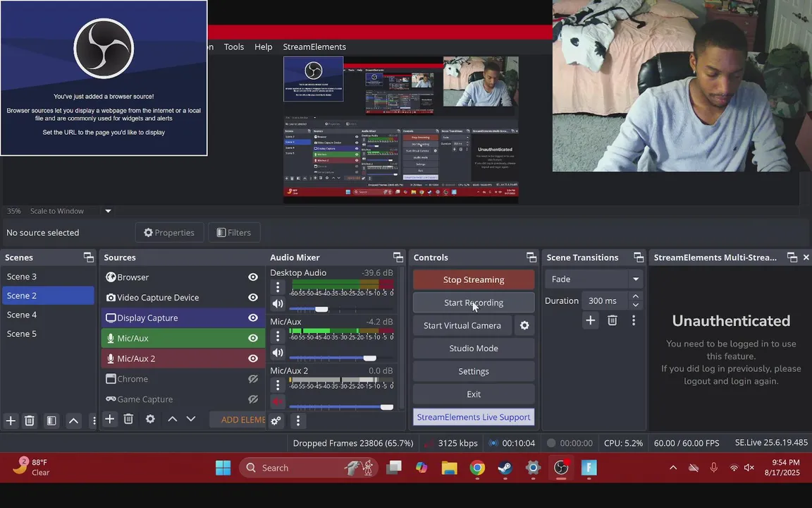Click StreamElements Live Support
Image resolution: width=812 pixels, height=508 pixels.
click(x=474, y=417)
